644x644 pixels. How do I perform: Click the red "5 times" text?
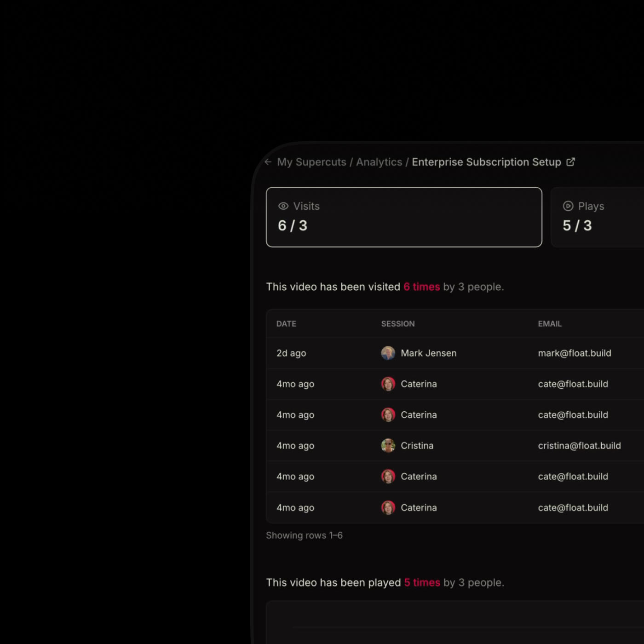422,582
